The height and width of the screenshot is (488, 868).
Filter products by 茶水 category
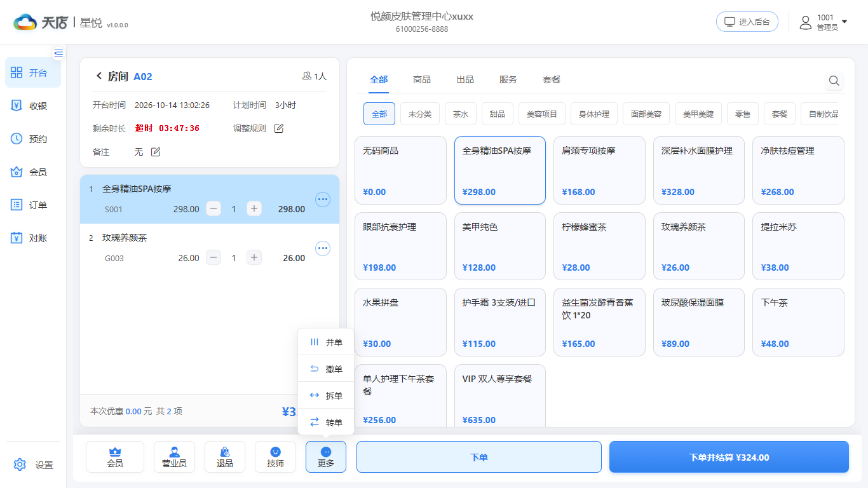coord(461,114)
